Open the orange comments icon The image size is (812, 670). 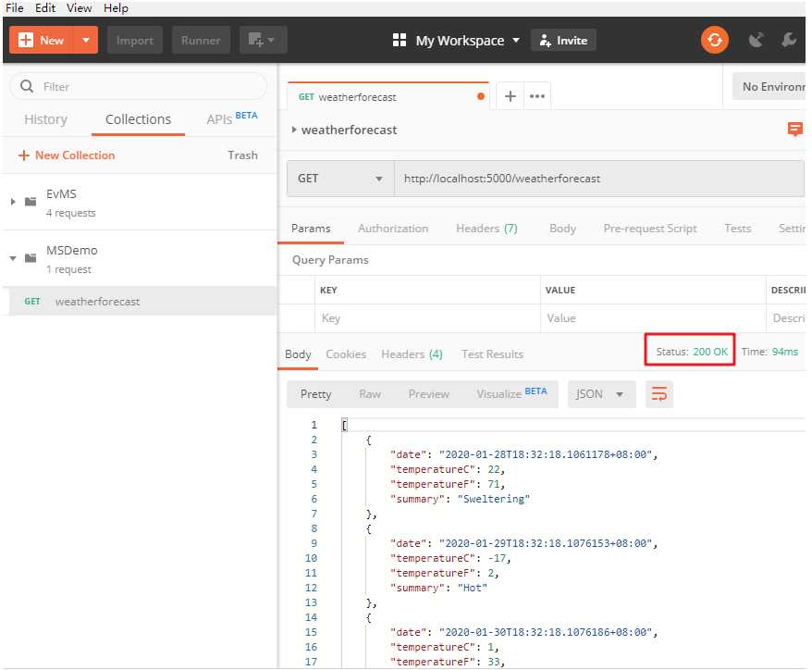(795, 129)
